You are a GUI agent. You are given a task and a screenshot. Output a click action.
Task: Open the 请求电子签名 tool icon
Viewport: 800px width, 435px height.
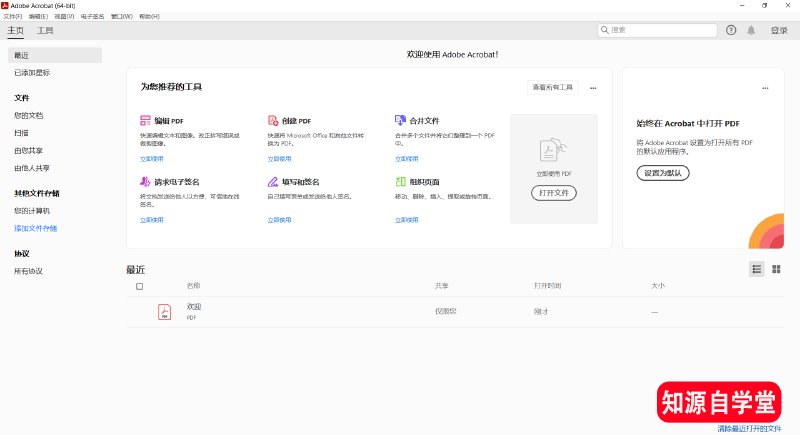pos(145,182)
